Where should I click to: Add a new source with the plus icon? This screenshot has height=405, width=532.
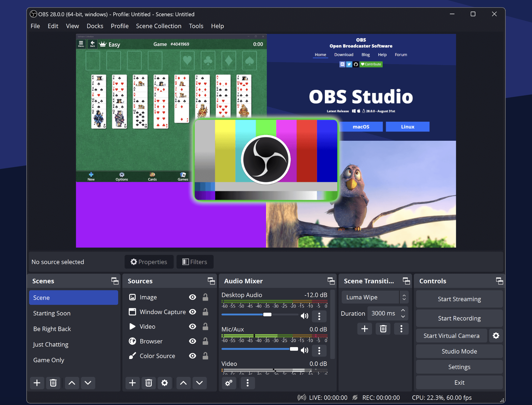[132, 383]
